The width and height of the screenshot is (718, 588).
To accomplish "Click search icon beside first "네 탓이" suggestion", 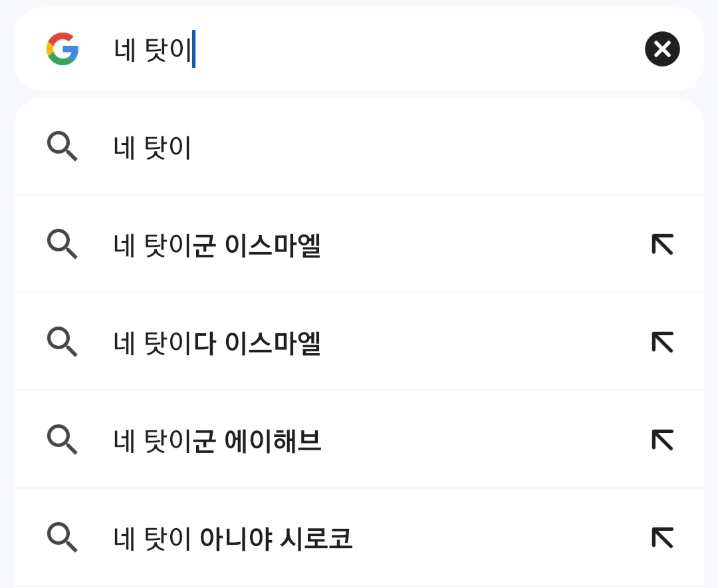I will tap(62, 146).
